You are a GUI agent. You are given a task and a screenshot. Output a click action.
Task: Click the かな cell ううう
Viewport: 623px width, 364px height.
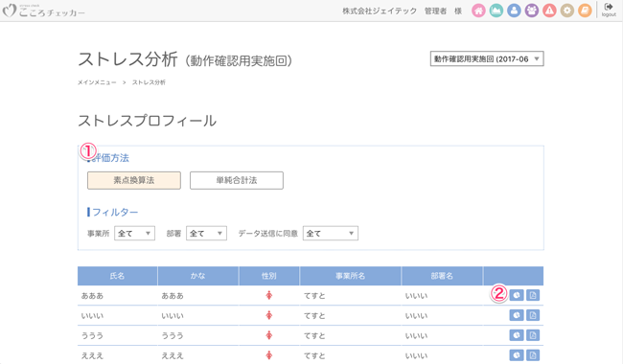pyautogui.click(x=173, y=336)
